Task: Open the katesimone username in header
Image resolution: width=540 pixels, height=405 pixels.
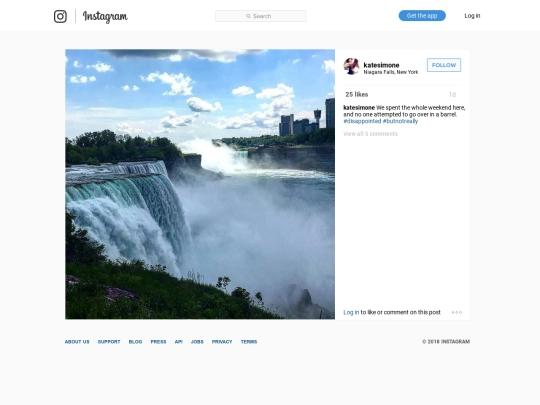Action: (x=381, y=65)
